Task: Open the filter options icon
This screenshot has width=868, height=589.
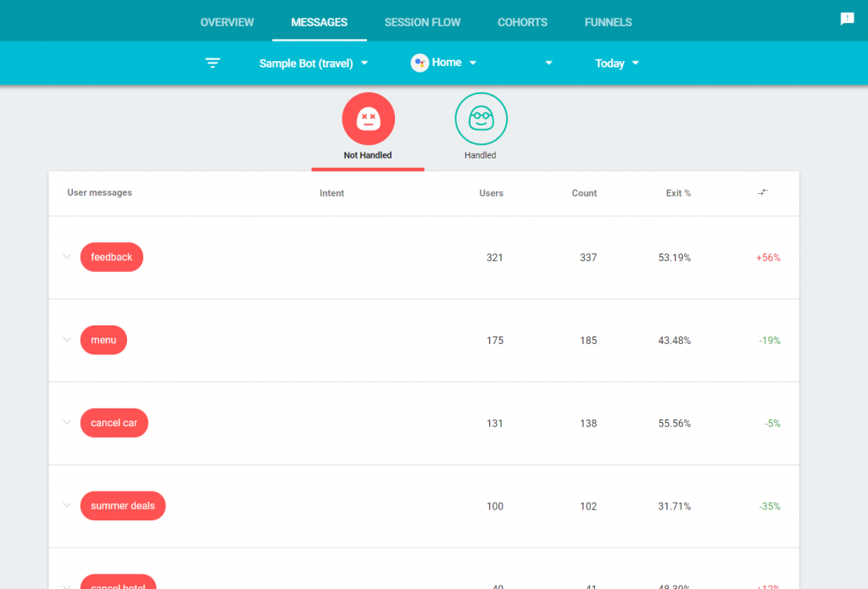Action: pyautogui.click(x=213, y=63)
